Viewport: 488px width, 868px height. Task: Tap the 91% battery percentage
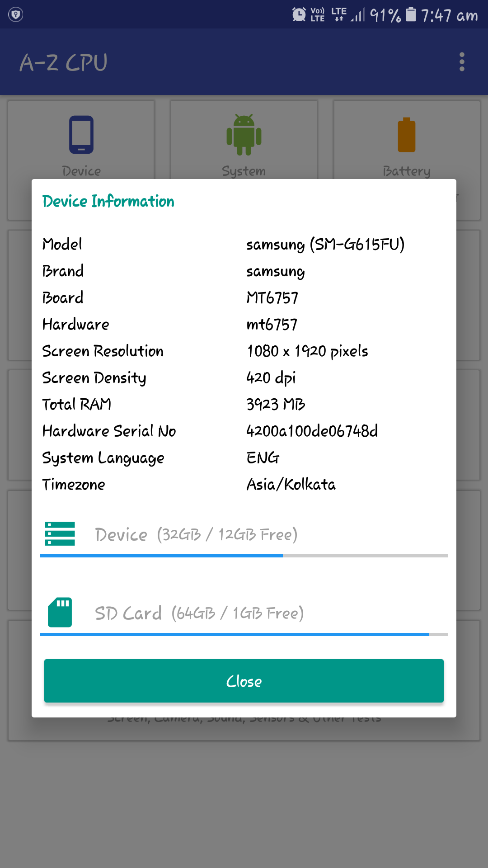click(x=385, y=15)
